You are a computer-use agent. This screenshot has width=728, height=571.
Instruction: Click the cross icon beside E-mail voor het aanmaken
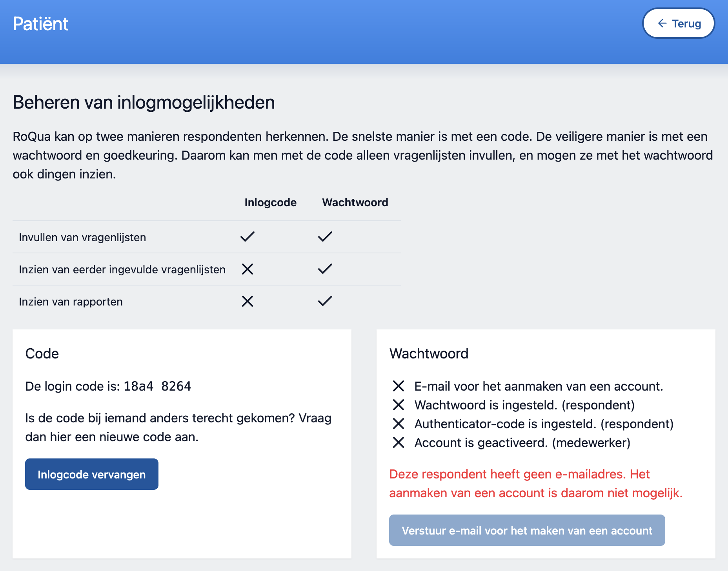point(398,386)
